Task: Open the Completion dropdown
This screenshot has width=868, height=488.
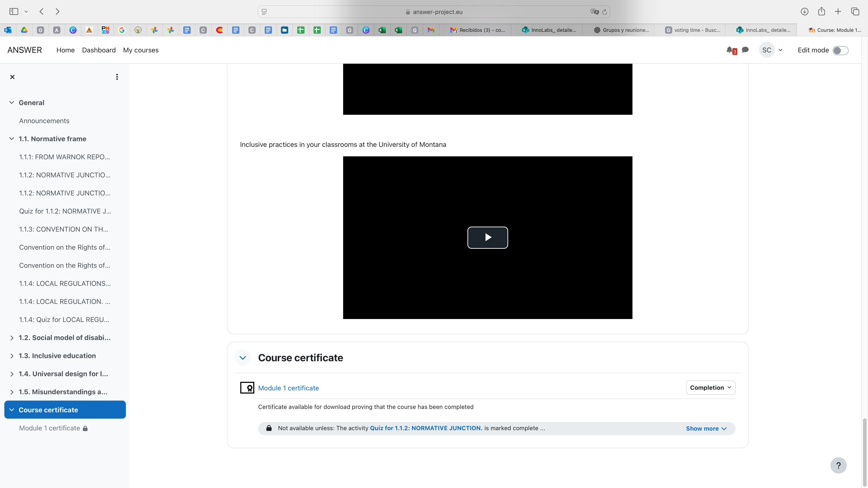Action: pyautogui.click(x=710, y=388)
